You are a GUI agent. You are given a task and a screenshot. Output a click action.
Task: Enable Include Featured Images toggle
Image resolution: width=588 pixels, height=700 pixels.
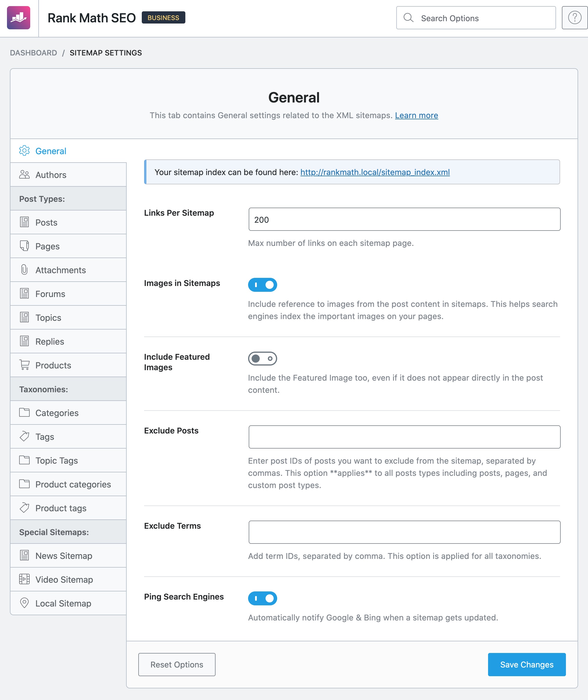click(x=262, y=359)
